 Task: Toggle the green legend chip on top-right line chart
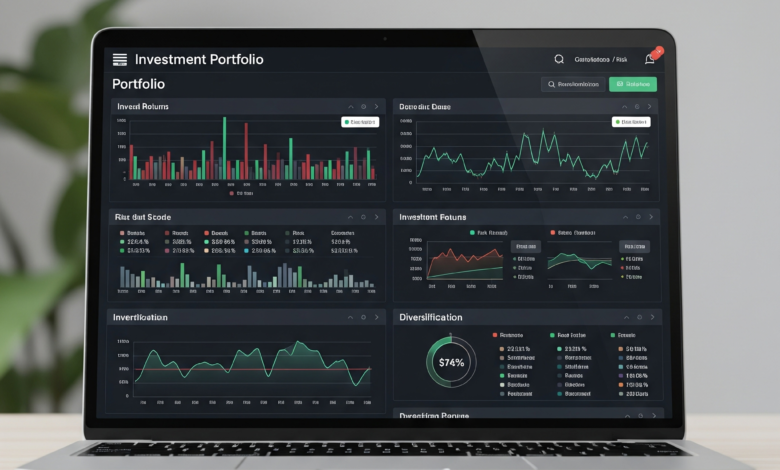pos(632,122)
